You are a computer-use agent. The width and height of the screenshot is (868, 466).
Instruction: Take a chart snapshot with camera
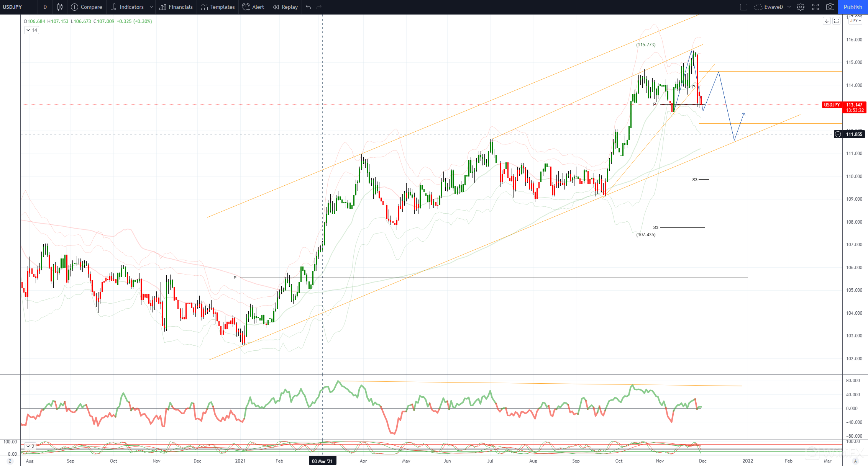coord(830,7)
